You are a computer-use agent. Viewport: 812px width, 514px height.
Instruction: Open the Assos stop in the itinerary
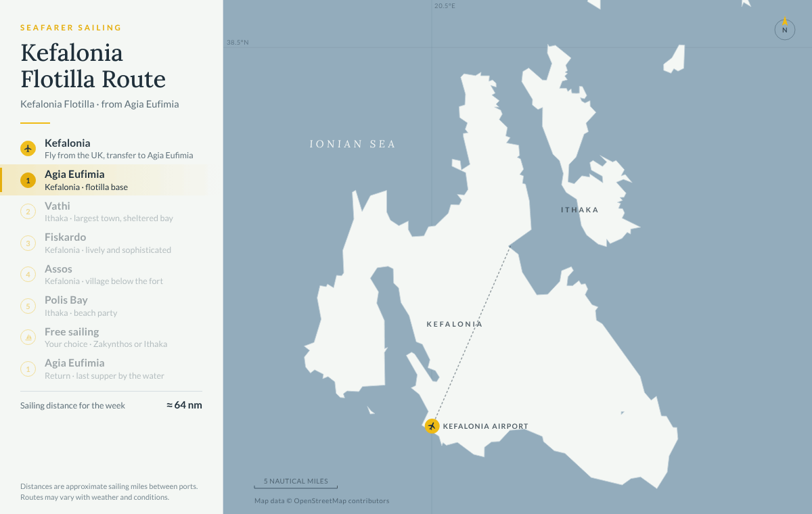[111, 275]
